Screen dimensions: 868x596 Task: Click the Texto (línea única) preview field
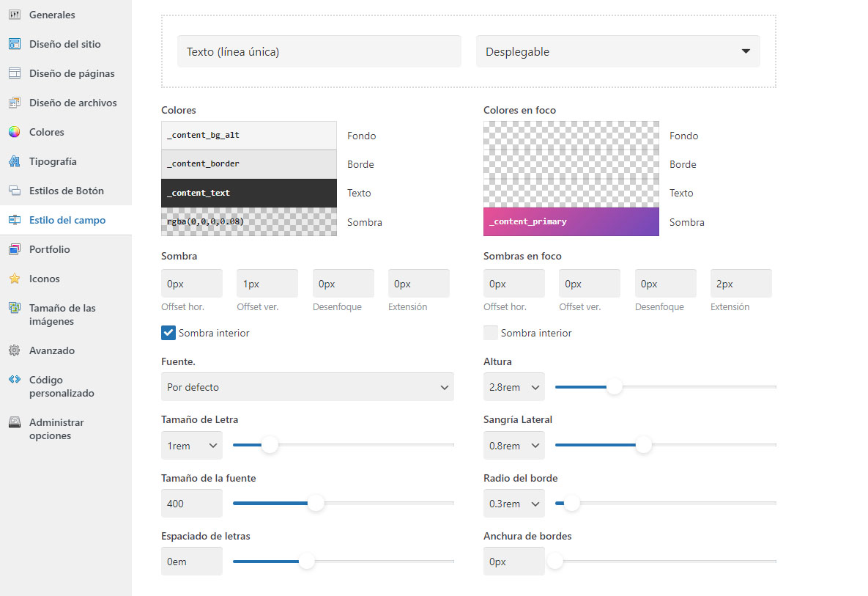(319, 51)
